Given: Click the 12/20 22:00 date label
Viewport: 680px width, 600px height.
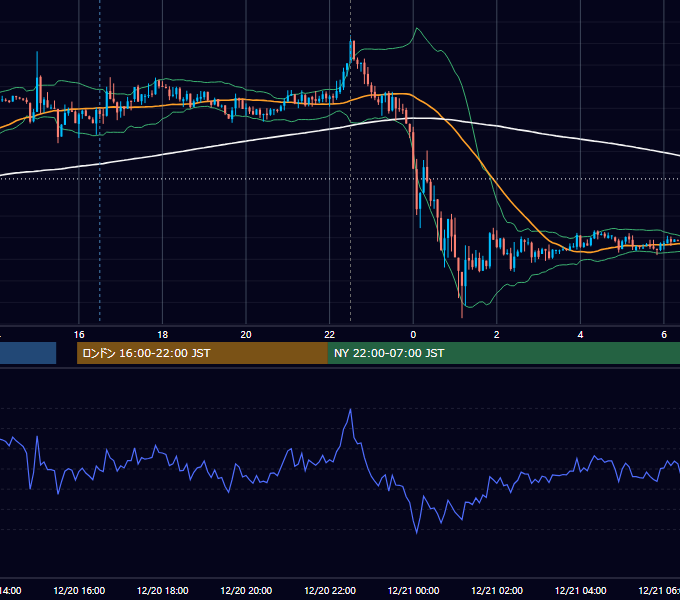Looking at the screenshot, I should tap(330, 590).
